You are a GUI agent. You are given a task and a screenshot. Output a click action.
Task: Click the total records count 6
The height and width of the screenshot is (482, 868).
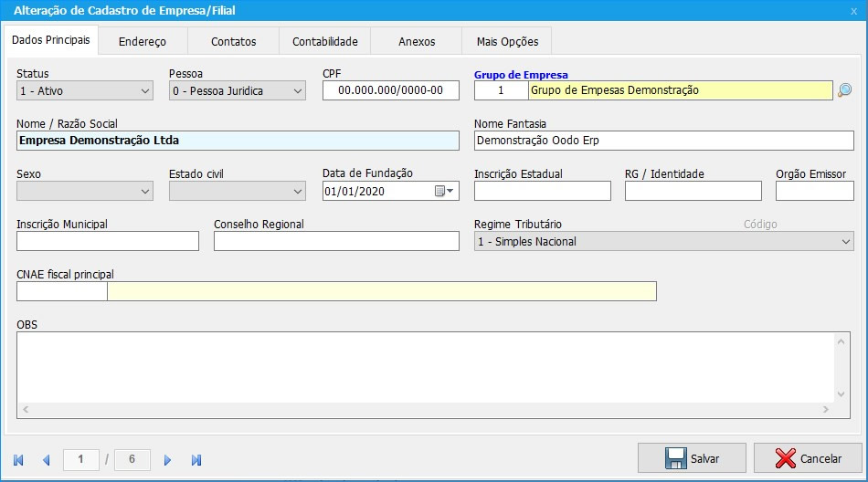[x=132, y=459]
